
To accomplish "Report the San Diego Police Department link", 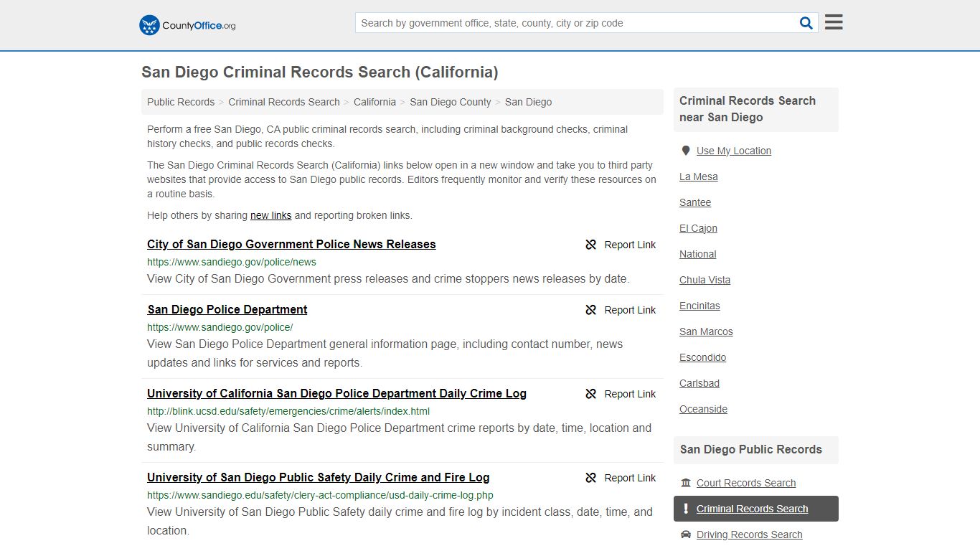I will tap(630, 310).
